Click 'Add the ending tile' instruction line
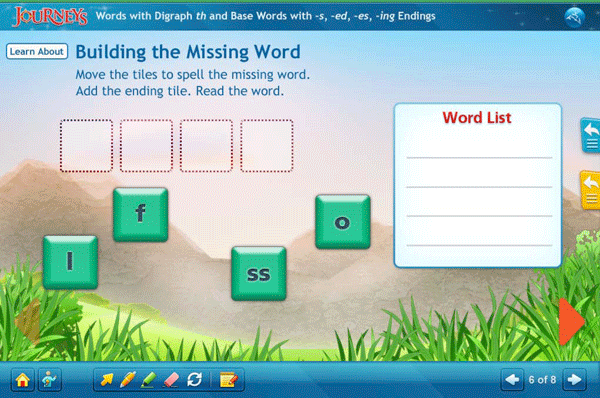Image resolution: width=600 pixels, height=398 pixels. point(180,91)
